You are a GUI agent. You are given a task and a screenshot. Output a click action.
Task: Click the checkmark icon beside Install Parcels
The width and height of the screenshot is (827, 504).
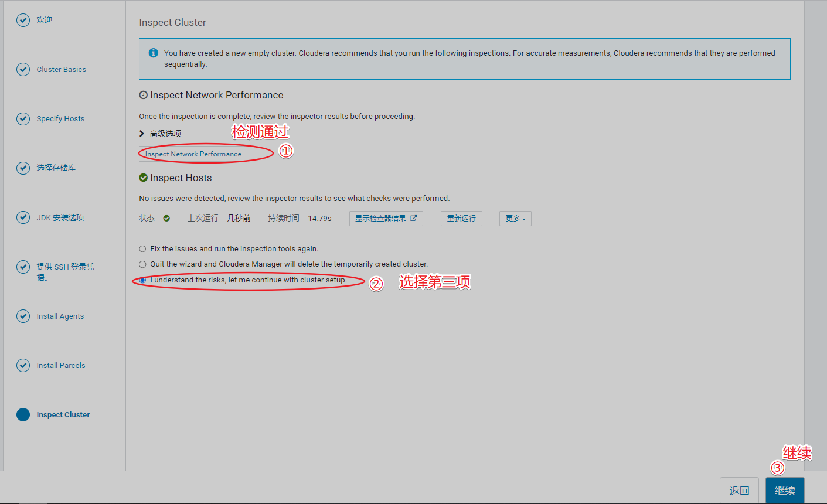tap(23, 365)
